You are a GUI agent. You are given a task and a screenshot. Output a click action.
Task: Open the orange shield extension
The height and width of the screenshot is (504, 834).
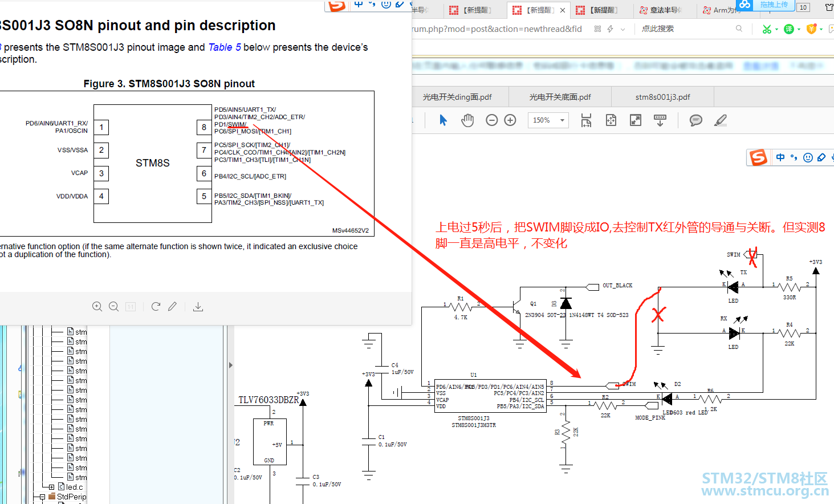point(811,29)
